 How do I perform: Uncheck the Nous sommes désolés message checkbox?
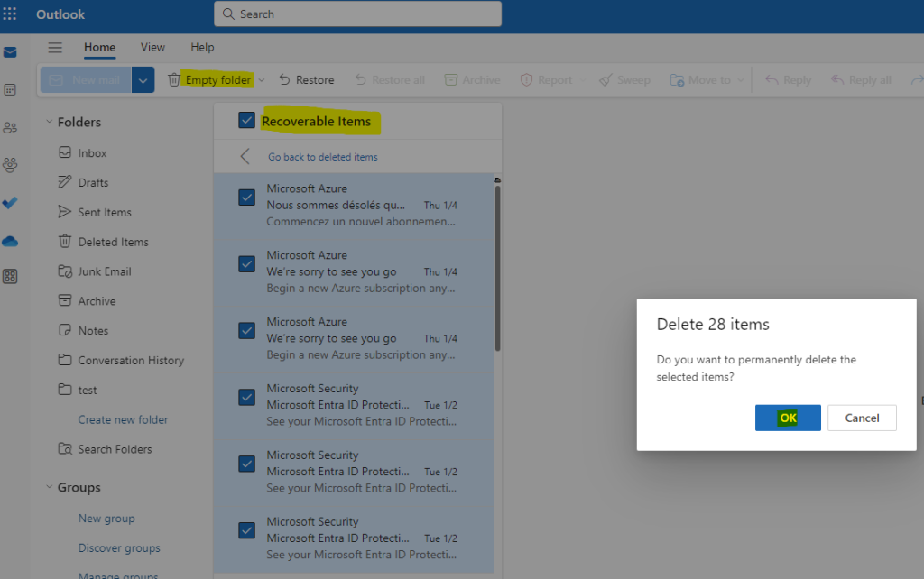pos(247,198)
